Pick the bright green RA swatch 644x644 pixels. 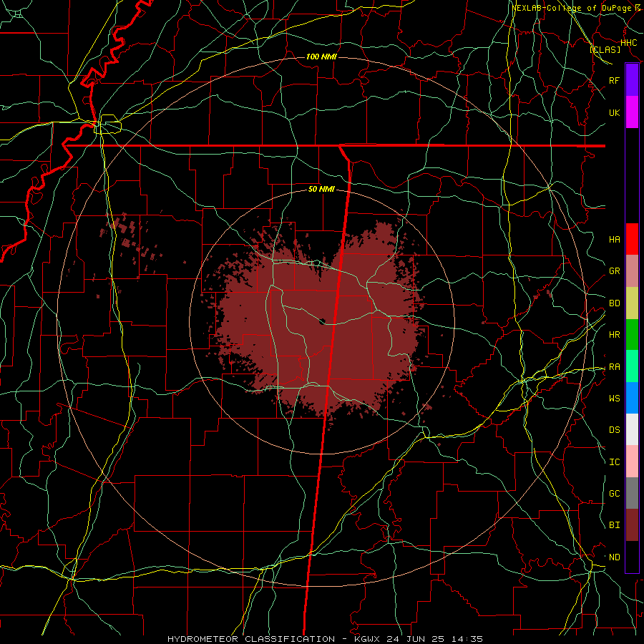click(632, 366)
